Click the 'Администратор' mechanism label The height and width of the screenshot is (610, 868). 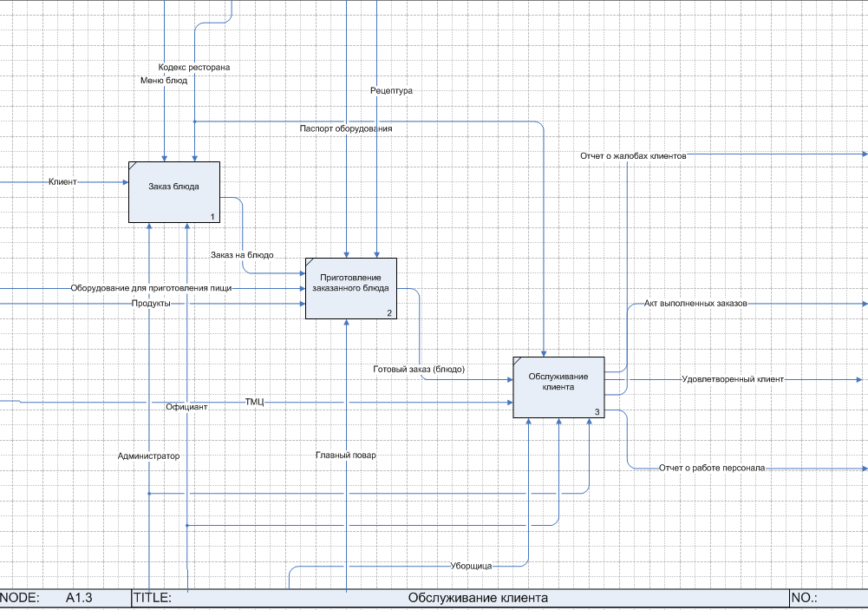tap(148, 456)
